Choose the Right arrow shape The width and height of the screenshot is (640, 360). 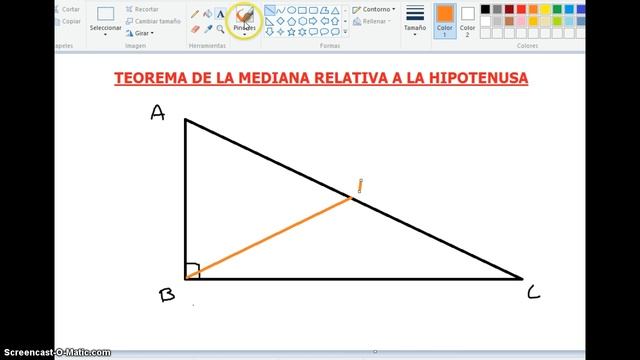(x=313, y=21)
